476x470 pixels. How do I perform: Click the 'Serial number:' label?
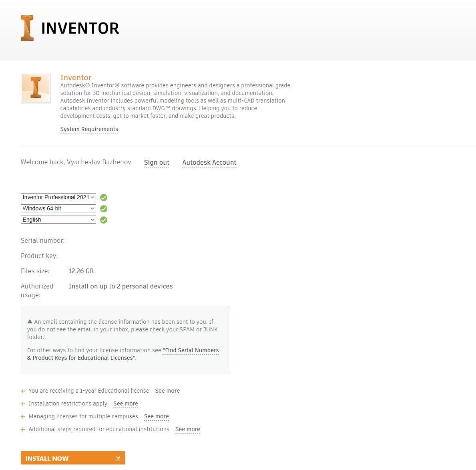(42, 241)
